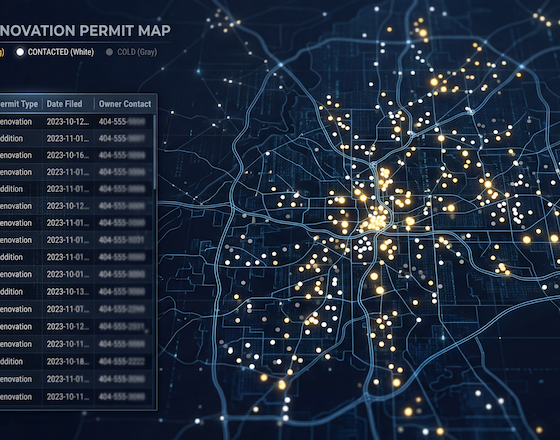The width and height of the screenshot is (560, 440).
Task: Select the 2023-11-07 date cell
Action: (x=68, y=309)
